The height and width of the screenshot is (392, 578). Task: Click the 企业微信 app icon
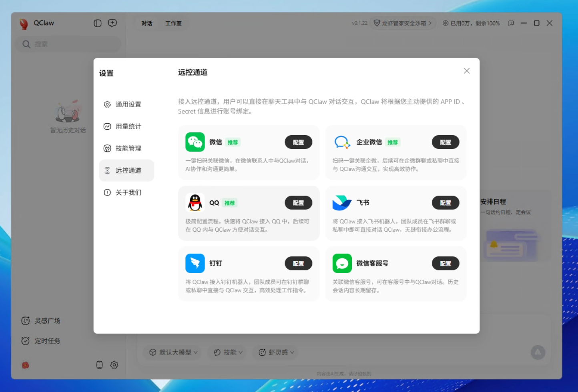(x=342, y=142)
